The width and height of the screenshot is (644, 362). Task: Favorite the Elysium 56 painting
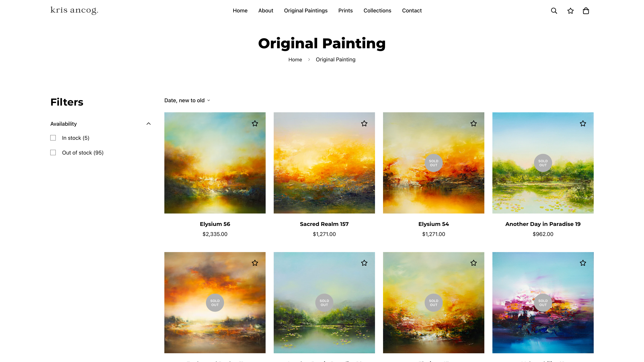255,123
